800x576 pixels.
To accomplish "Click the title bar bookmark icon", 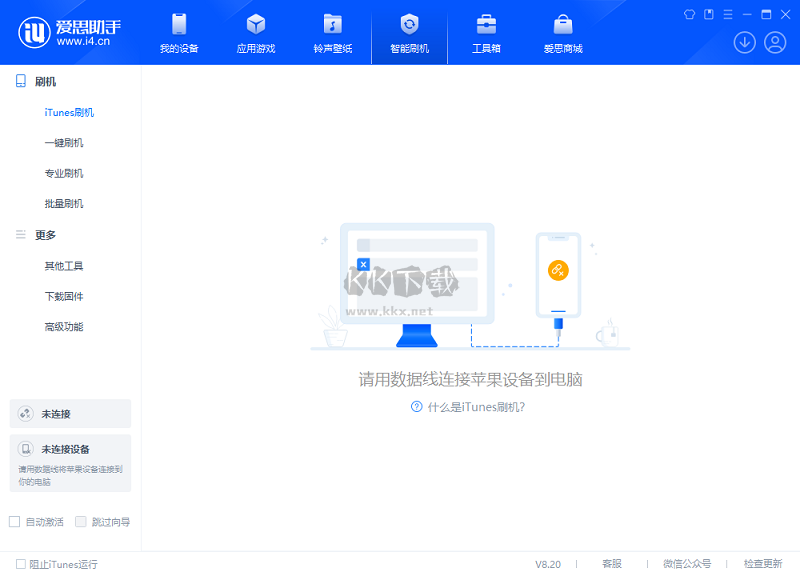I will click(x=709, y=14).
